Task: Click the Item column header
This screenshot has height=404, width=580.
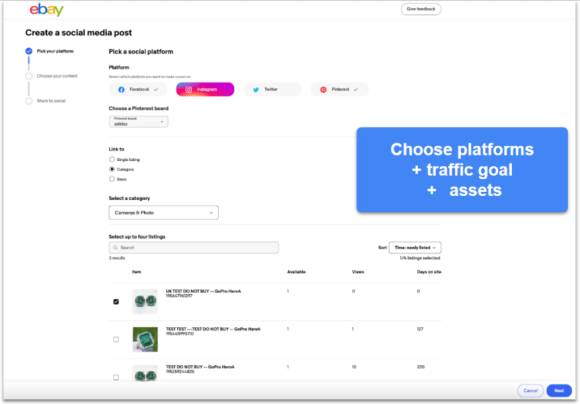Action: (136, 272)
